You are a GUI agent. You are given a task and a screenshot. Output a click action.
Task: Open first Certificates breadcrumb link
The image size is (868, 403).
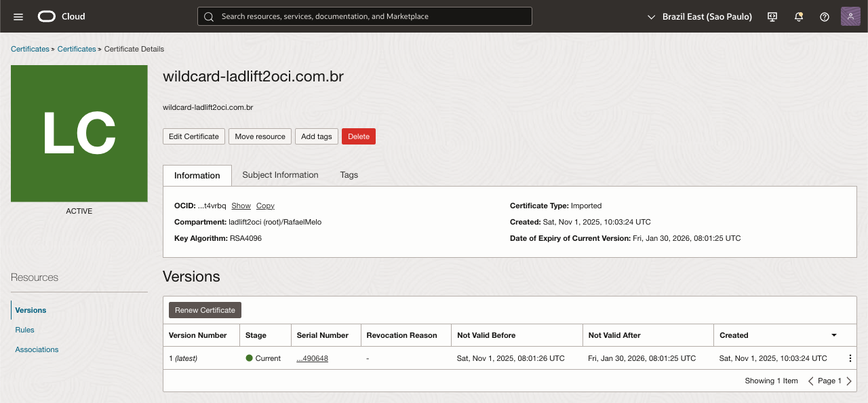pyautogui.click(x=30, y=49)
